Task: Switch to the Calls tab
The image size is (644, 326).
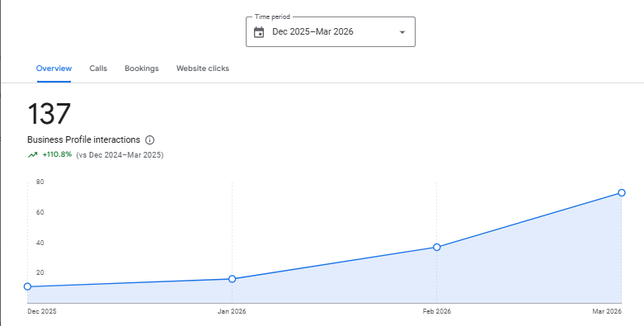Action: [x=98, y=69]
